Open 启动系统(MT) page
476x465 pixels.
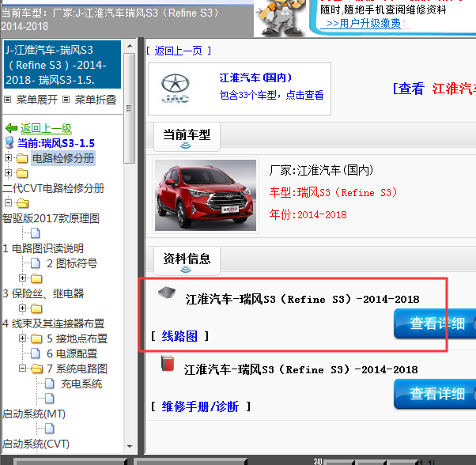34,414
